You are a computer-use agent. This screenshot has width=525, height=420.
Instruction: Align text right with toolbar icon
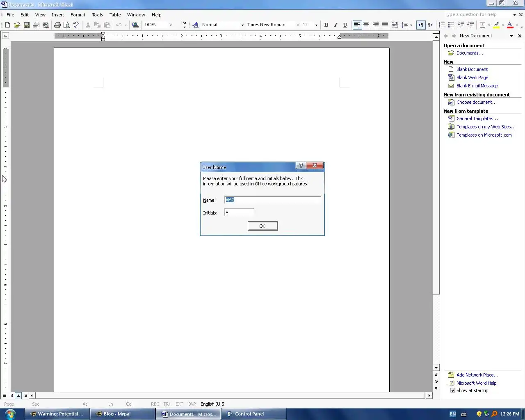tap(376, 25)
